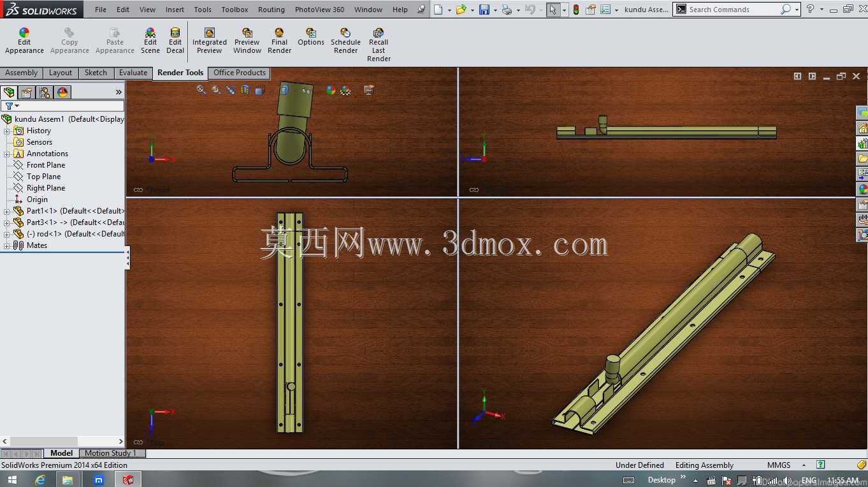
Task: Open the PhotoView 360 menu
Action: (x=319, y=10)
